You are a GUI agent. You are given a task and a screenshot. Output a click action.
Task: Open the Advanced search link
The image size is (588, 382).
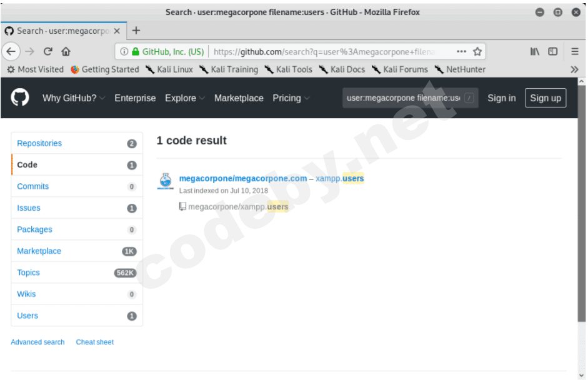coord(37,342)
